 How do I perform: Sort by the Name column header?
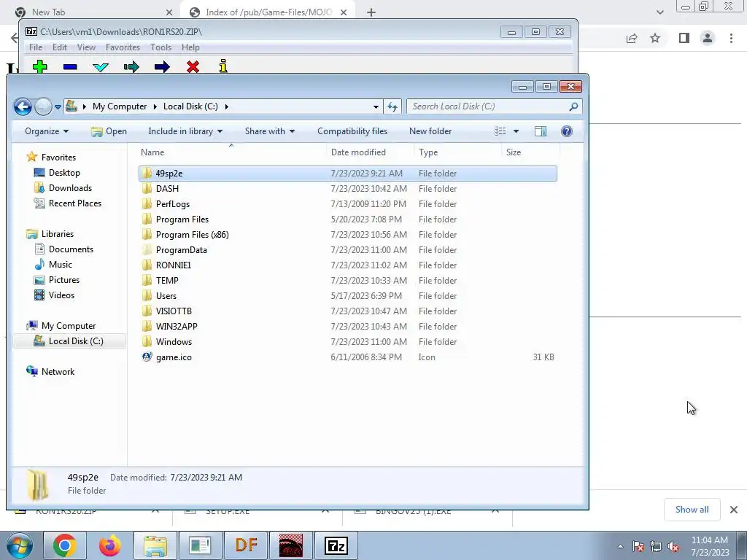coord(231,152)
